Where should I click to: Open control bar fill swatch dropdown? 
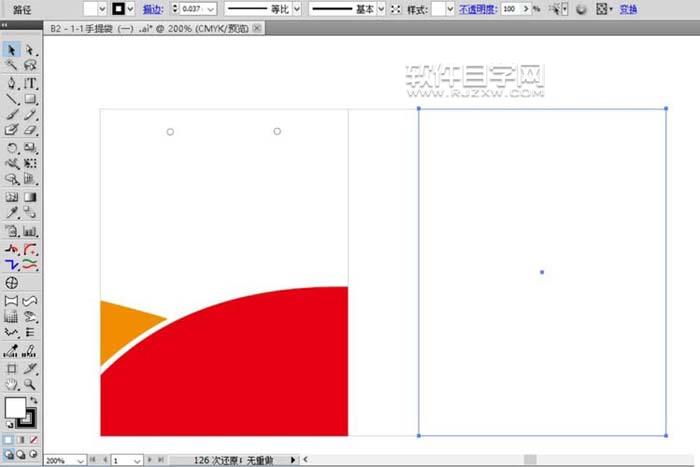coord(102,9)
